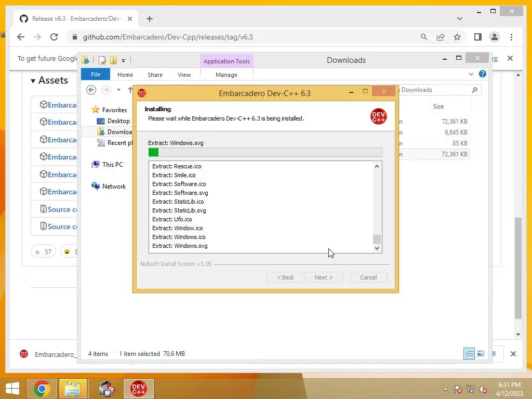Switch Explorer to details view icon

click(x=469, y=353)
